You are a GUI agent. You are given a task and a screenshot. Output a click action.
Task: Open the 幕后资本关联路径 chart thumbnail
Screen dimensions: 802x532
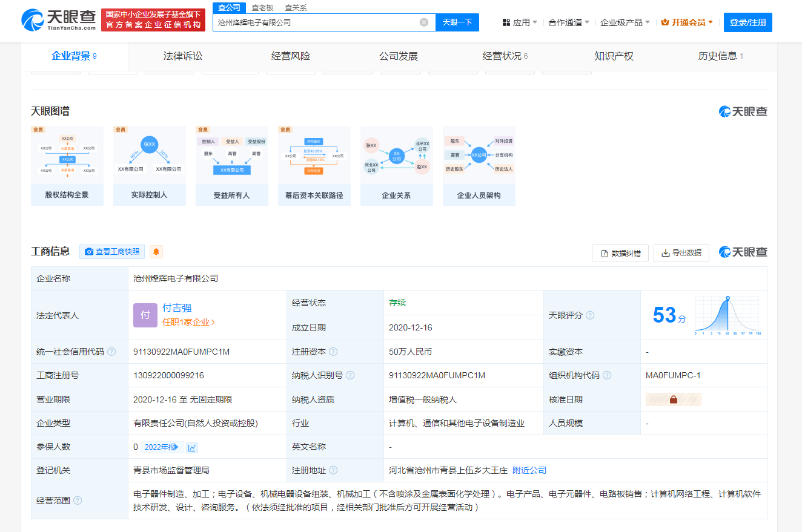314,166
